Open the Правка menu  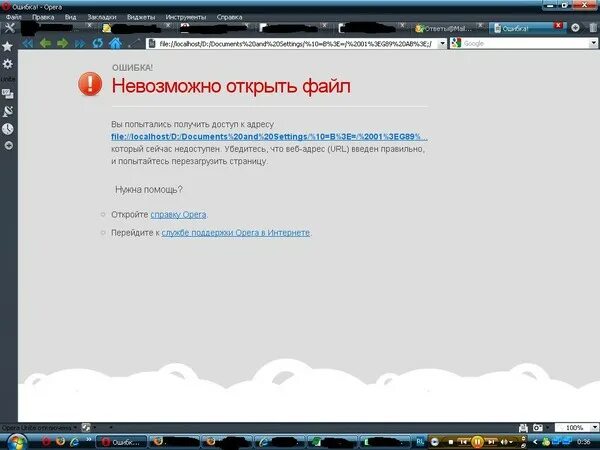(43, 17)
